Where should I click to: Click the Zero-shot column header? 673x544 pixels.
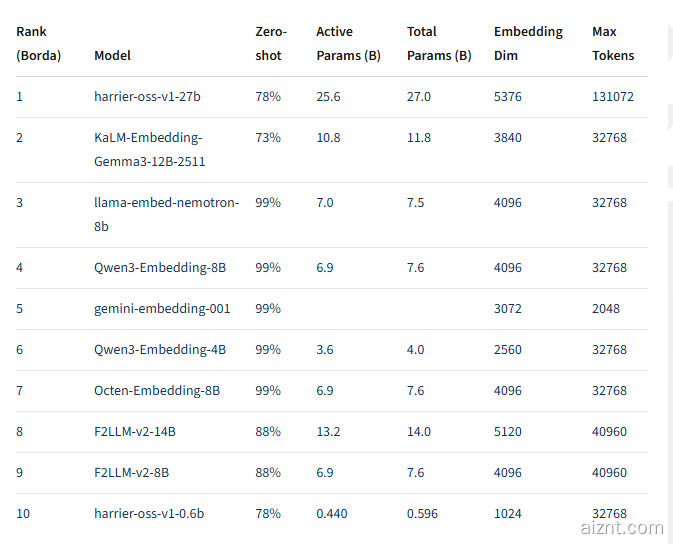pyautogui.click(x=271, y=44)
